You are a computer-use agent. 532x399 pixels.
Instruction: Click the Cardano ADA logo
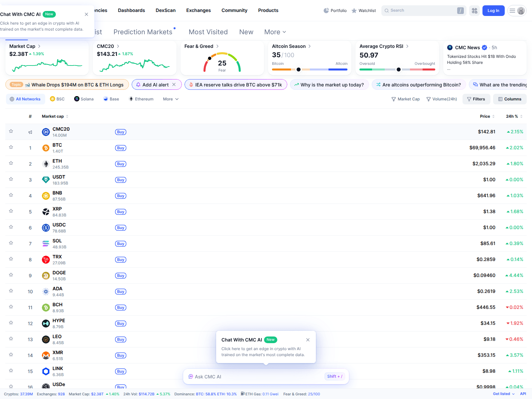[x=46, y=292]
